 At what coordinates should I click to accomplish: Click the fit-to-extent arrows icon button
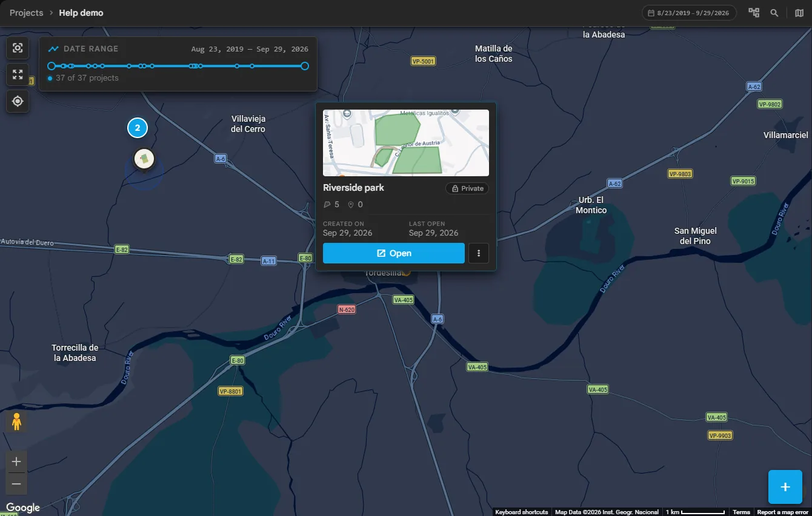18,74
